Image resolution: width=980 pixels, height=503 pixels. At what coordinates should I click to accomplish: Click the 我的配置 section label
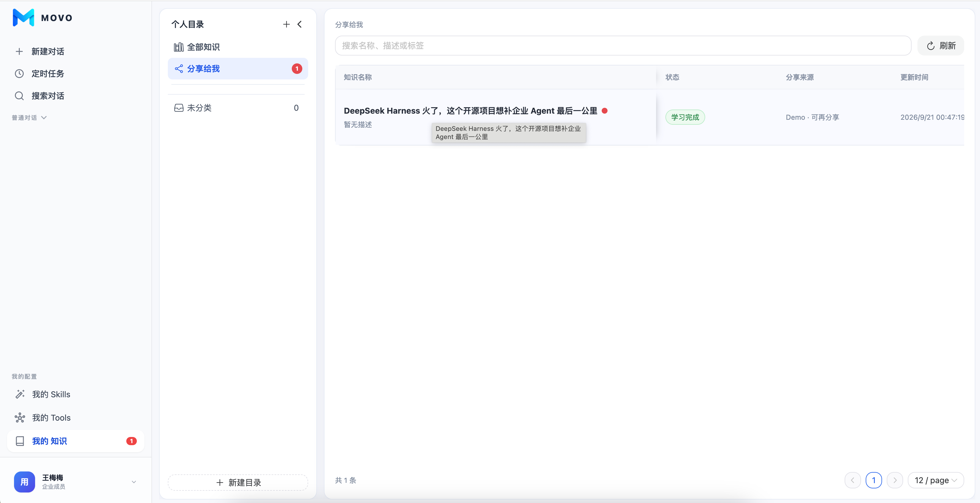[x=24, y=377]
